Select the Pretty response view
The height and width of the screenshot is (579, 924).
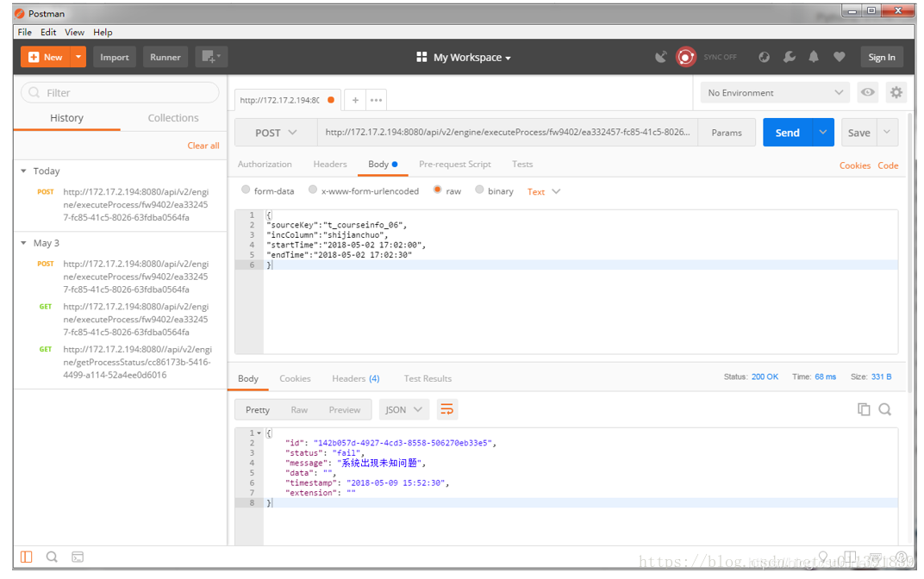click(x=258, y=409)
